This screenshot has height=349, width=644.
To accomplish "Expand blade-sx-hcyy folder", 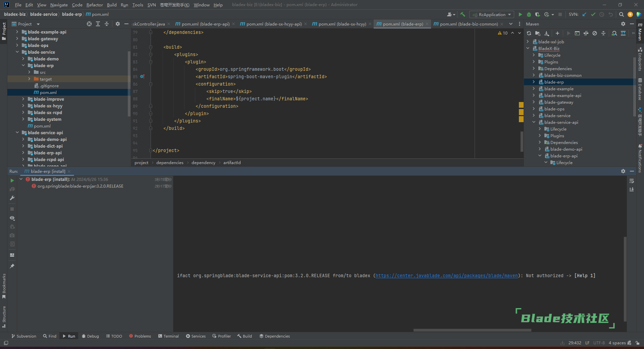I will click(23, 106).
